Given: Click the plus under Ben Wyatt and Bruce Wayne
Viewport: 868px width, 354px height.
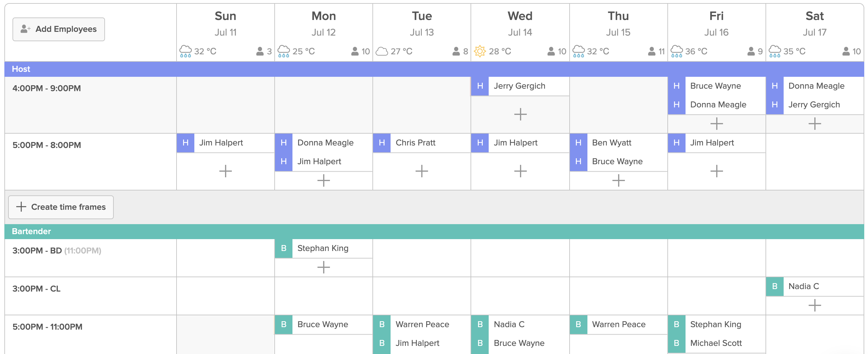Looking at the screenshot, I should click(618, 180).
